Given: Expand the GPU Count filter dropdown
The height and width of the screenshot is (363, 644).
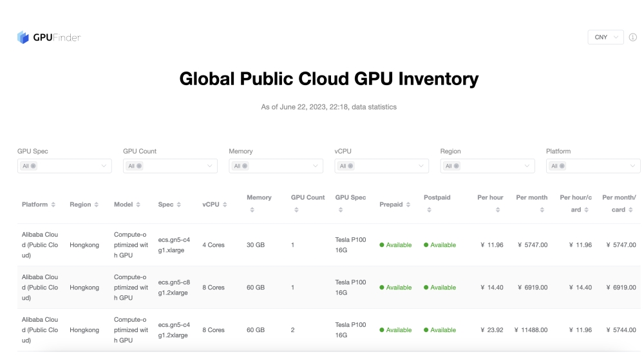Looking at the screenshot, I should click(170, 166).
